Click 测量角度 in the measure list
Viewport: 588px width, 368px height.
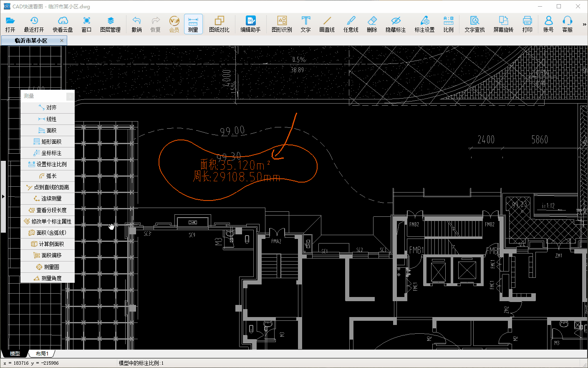(x=48, y=278)
